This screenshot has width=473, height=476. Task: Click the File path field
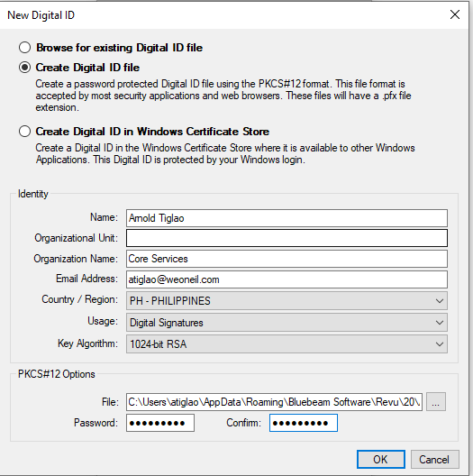coord(274,402)
